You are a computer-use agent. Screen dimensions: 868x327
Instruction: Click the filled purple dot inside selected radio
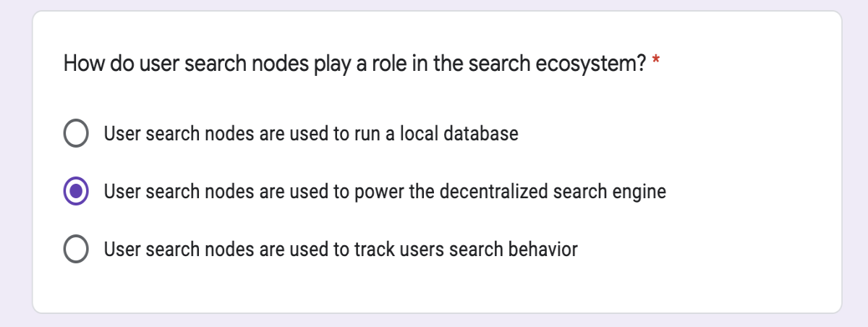click(77, 192)
